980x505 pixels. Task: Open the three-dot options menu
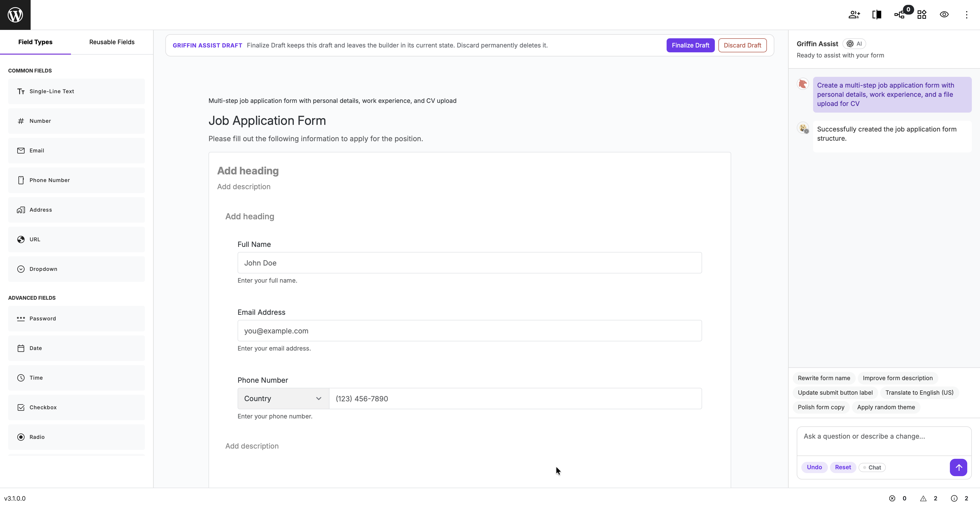[x=967, y=15]
